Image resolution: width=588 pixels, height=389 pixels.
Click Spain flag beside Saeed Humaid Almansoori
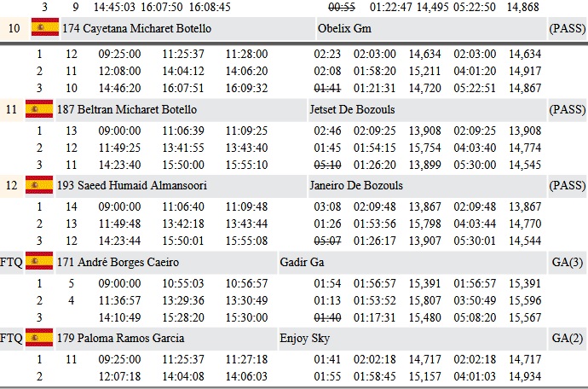[39, 185]
